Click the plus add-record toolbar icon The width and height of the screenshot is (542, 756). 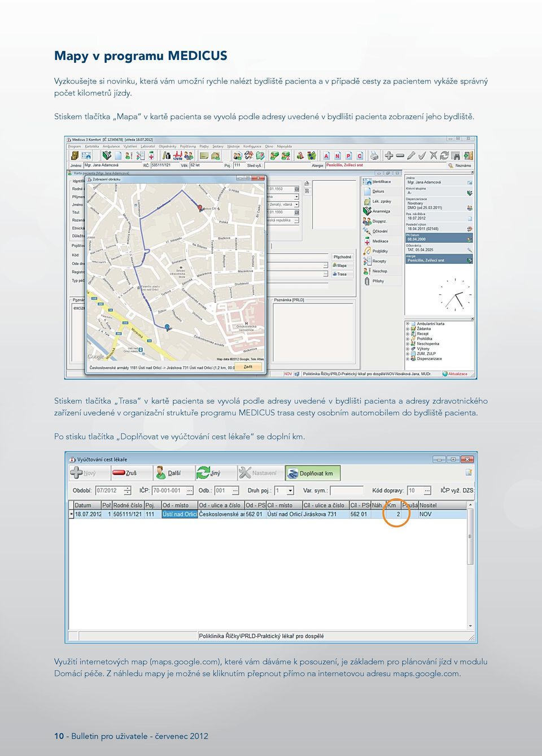[x=389, y=155]
